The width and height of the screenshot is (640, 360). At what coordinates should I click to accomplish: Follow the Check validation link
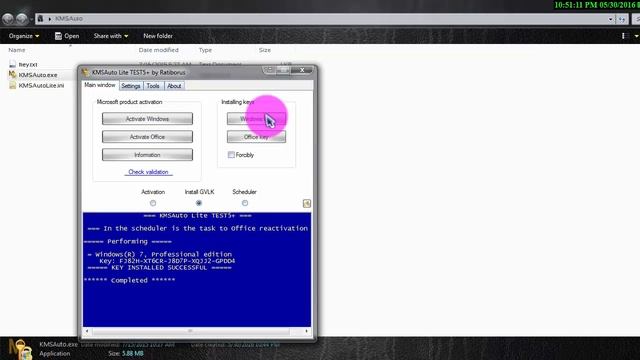pos(148,172)
